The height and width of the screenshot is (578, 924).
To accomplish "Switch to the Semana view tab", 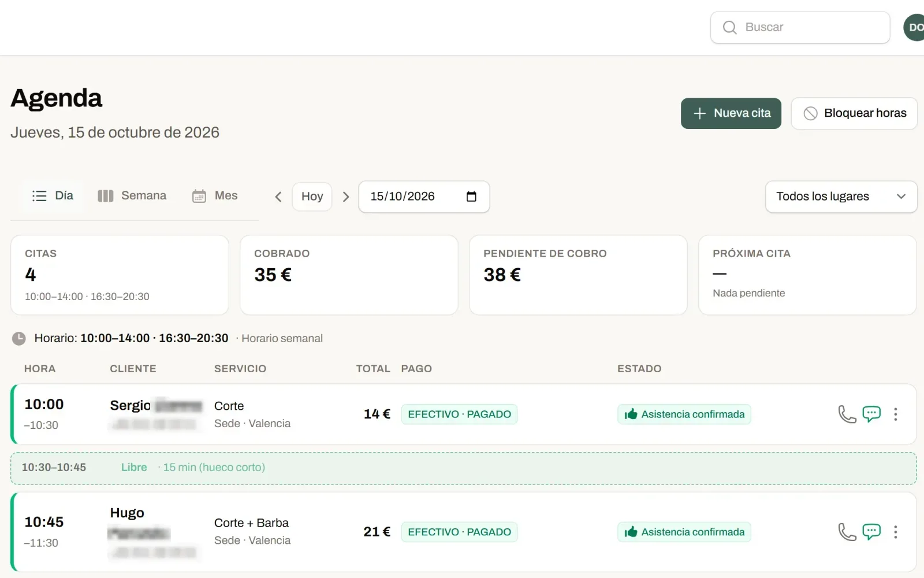I will tap(132, 196).
